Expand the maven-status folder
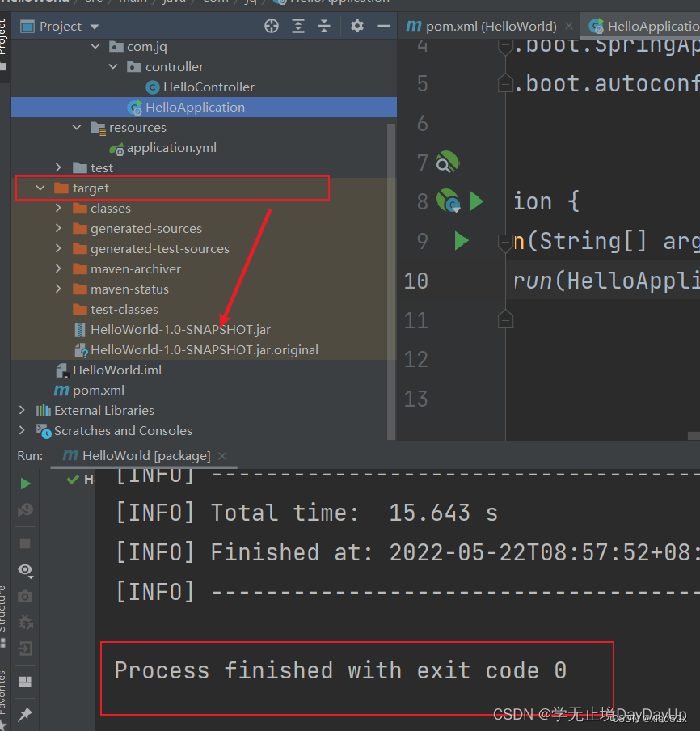This screenshot has width=700, height=731. (x=58, y=289)
